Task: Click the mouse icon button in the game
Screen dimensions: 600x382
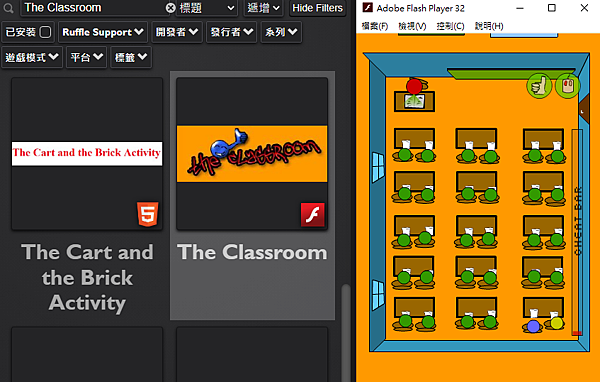Action: coord(568,86)
